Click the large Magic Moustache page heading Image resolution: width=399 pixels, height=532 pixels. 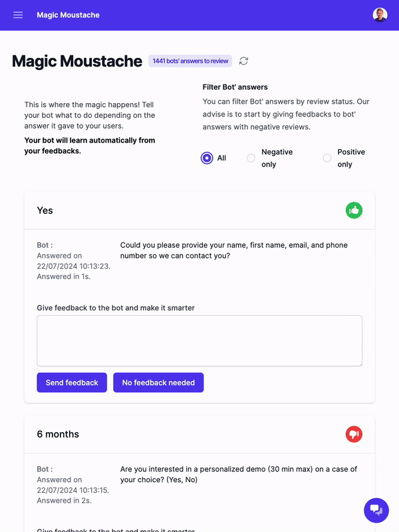pos(77,61)
